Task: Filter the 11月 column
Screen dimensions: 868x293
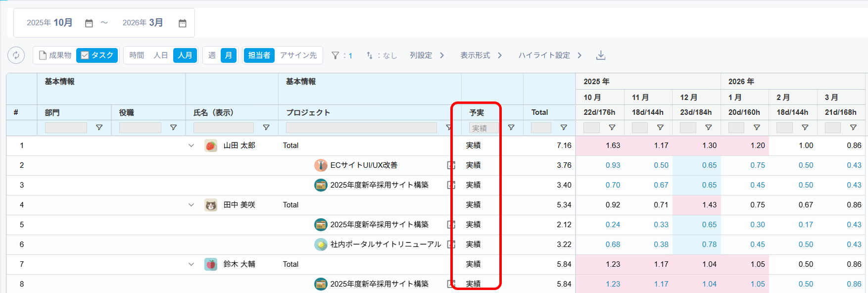Action: pos(660,128)
